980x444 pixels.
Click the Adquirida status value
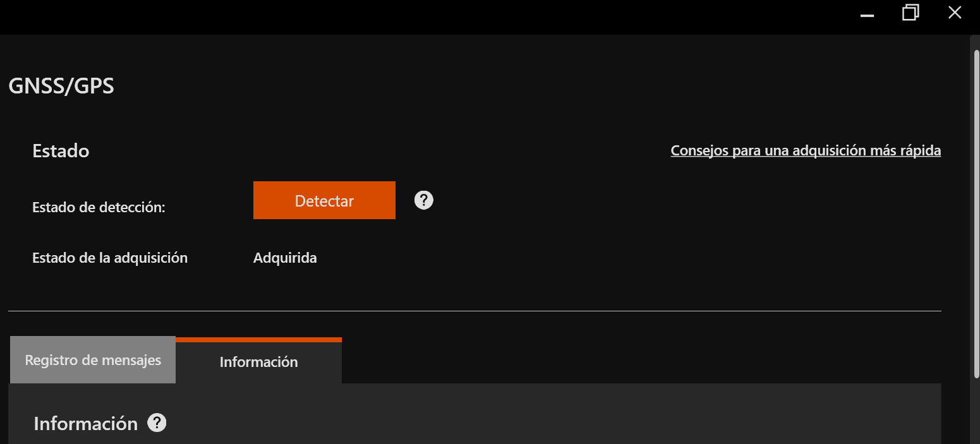pyautogui.click(x=285, y=258)
